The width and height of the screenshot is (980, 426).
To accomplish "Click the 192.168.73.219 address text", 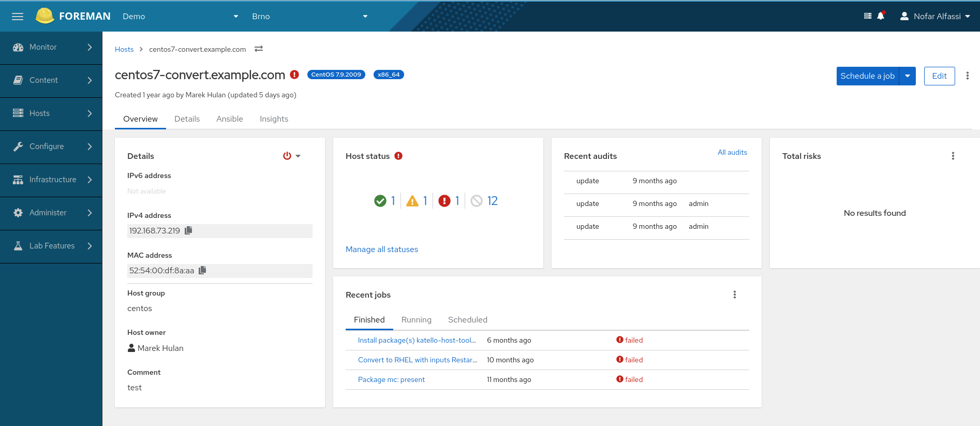I will tap(155, 230).
